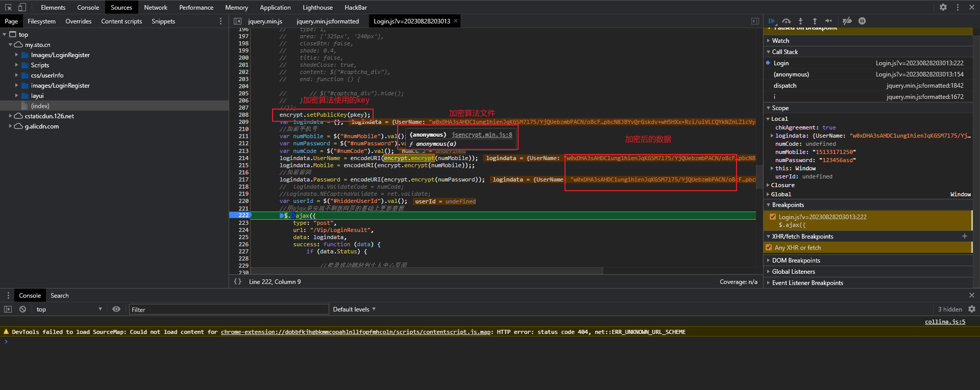The height and width of the screenshot is (390, 980).
Task: Select (anonymous) call stack frame
Action: tap(868, 74)
